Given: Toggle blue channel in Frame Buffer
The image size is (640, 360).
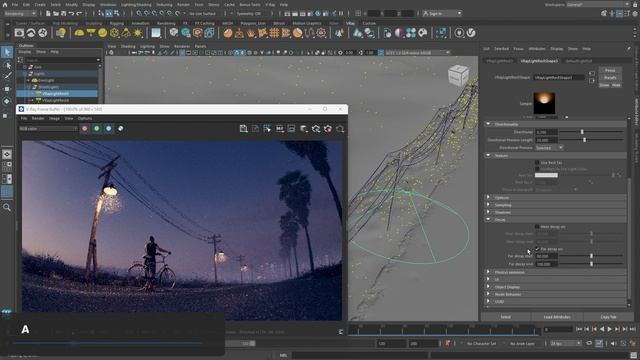Looking at the screenshot, I should coord(109,129).
